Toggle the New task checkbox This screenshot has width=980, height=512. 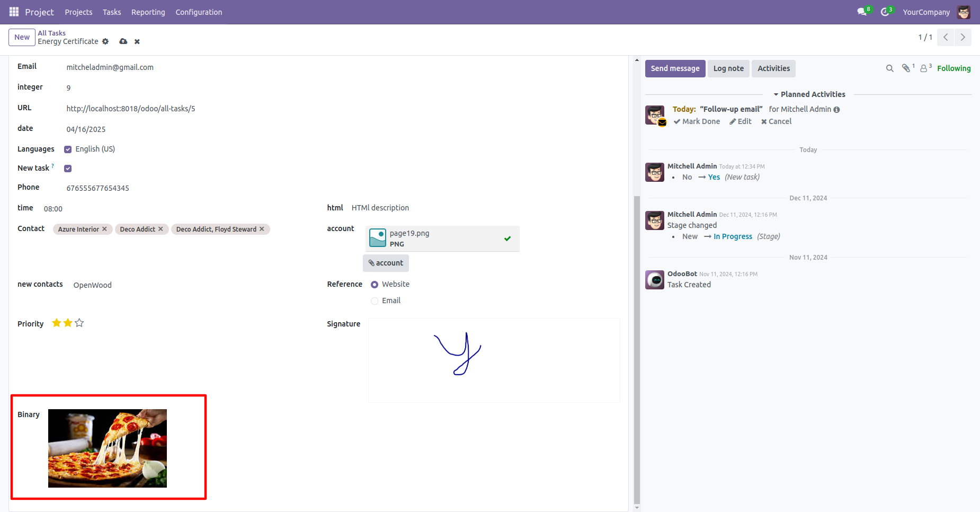68,169
